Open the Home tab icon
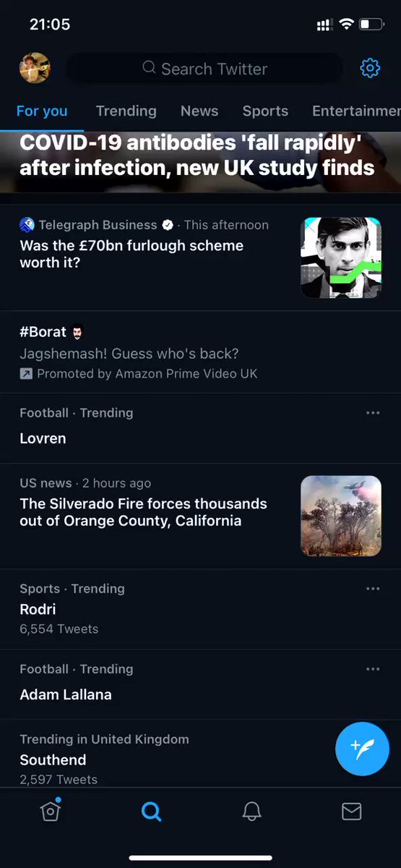Image resolution: width=401 pixels, height=868 pixels. pyautogui.click(x=49, y=811)
